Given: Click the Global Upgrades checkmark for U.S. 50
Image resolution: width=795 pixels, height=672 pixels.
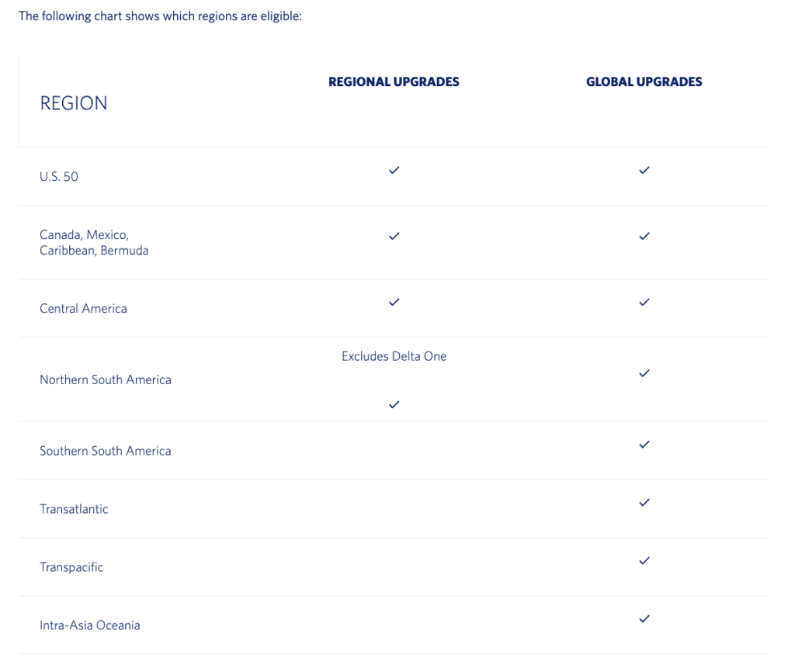Looking at the screenshot, I should 644,170.
